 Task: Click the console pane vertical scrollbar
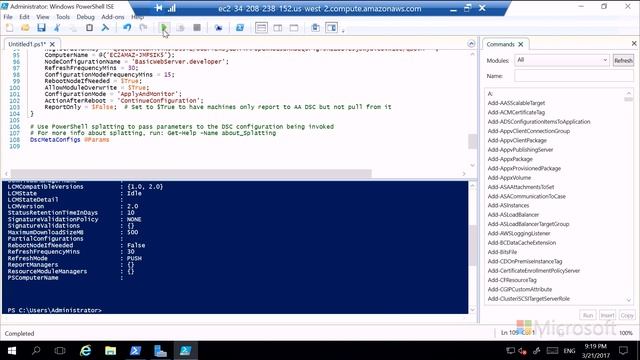tap(473, 245)
